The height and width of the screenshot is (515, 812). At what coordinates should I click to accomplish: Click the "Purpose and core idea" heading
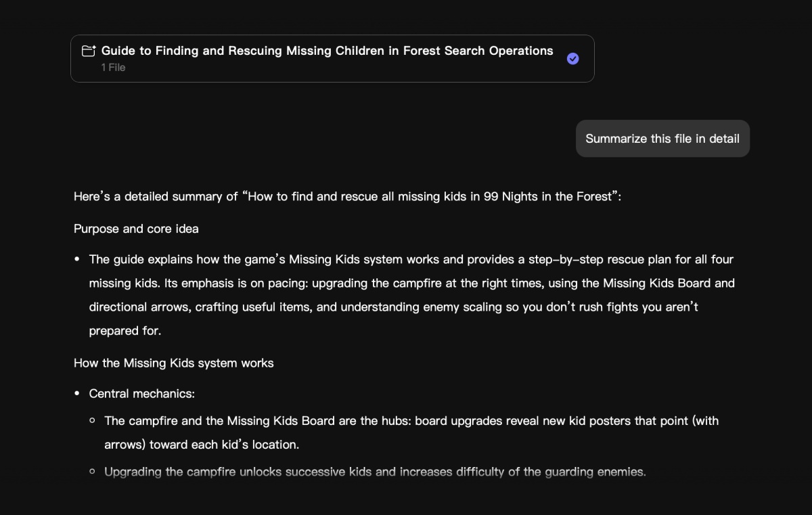(x=136, y=229)
